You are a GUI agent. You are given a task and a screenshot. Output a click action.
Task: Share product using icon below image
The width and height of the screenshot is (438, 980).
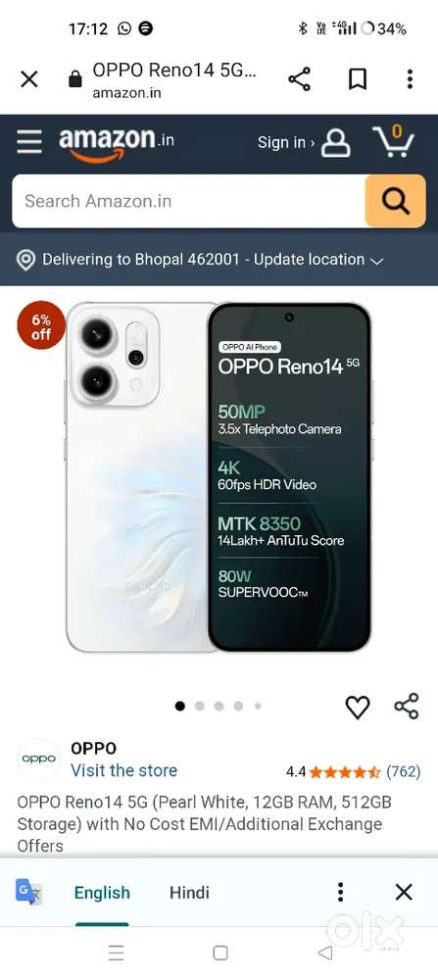pyautogui.click(x=406, y=707)
